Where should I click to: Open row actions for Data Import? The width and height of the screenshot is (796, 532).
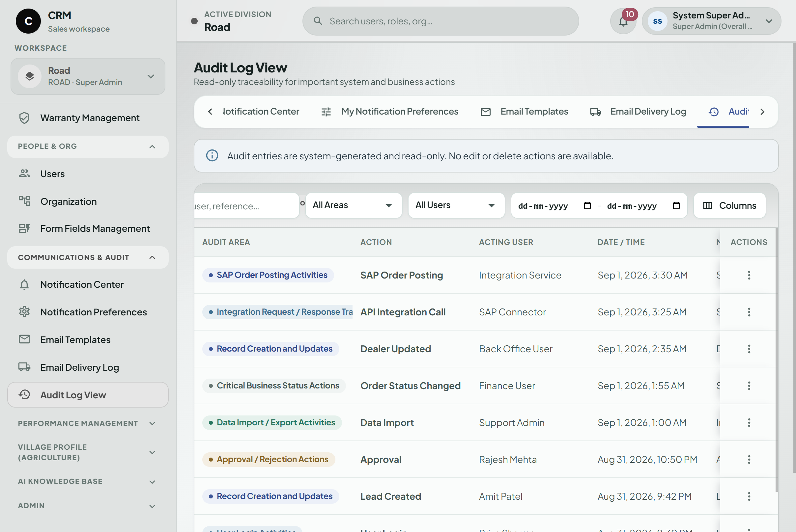click(x=749, y=423)
